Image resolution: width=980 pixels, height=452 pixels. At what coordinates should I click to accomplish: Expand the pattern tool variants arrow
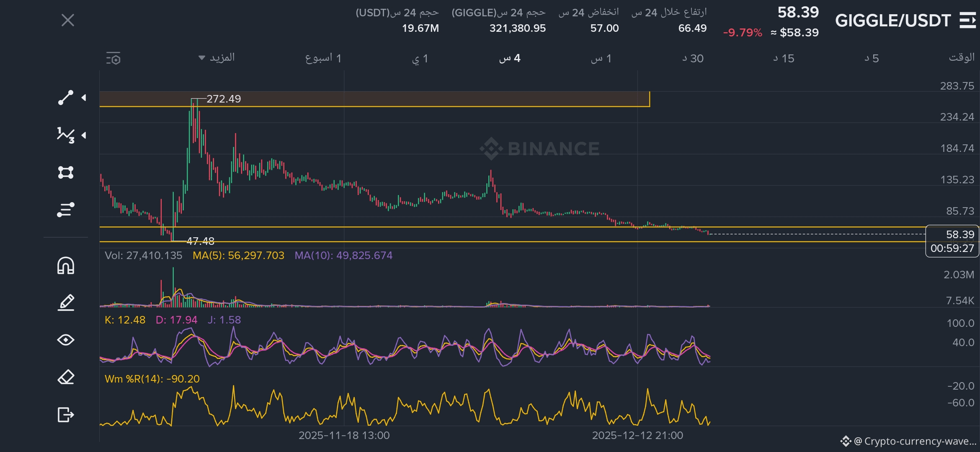click(84, 135)
